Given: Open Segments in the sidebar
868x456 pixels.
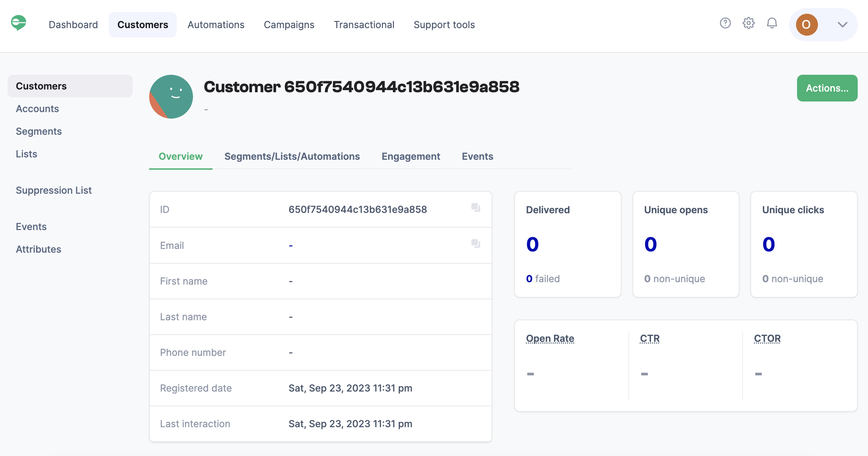Looking at the screenshot, I should click(39, 131).
